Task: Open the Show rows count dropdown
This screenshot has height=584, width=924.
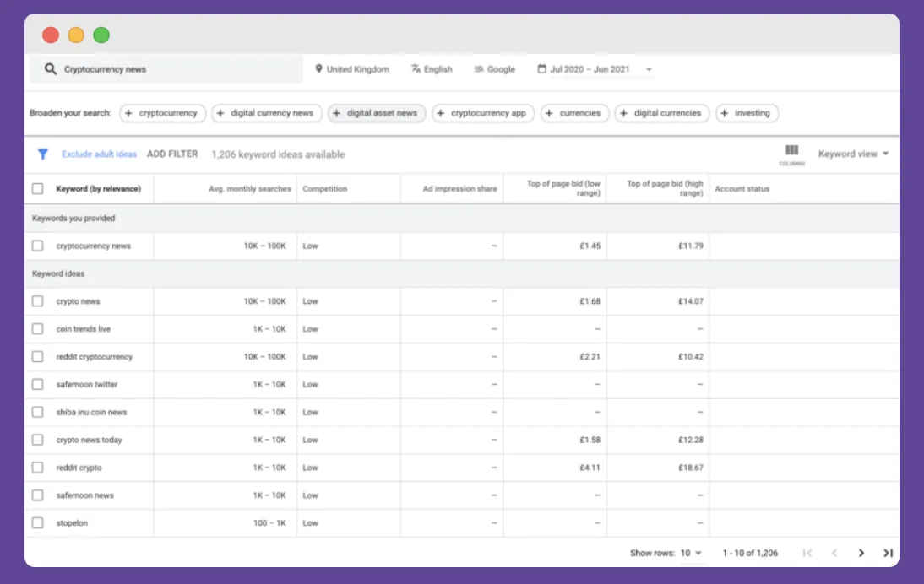Action: click(691, 553)
